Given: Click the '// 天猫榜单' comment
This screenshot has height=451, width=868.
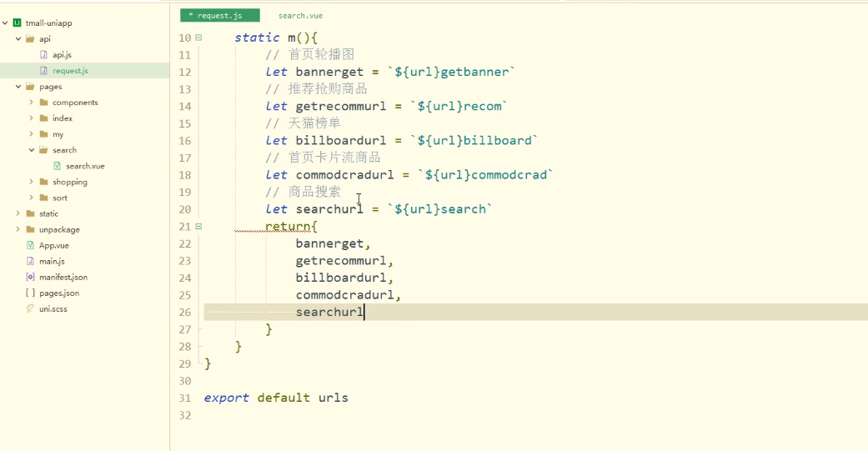Looking at the screenshot, I should tap(304, 123).
